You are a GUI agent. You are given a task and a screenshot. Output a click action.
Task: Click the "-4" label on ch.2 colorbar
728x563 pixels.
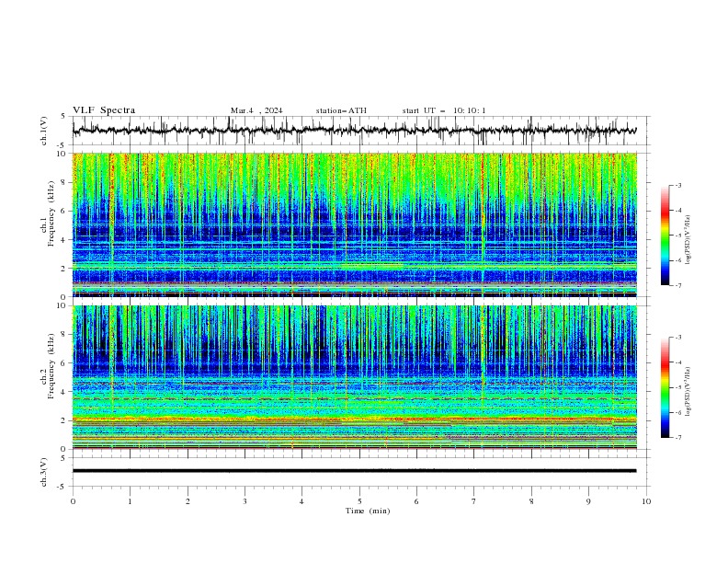[x=677, y=362]
